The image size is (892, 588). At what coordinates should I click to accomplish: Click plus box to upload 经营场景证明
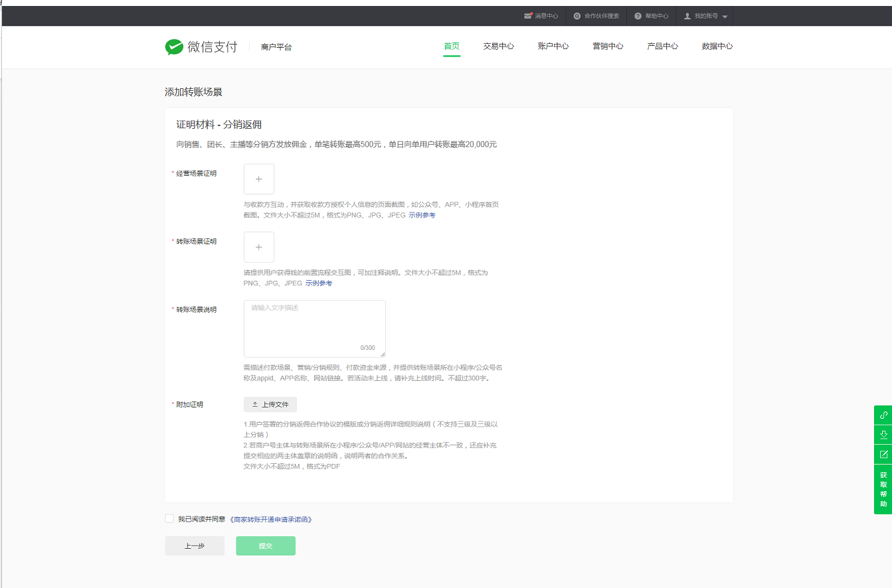point(259,179)
